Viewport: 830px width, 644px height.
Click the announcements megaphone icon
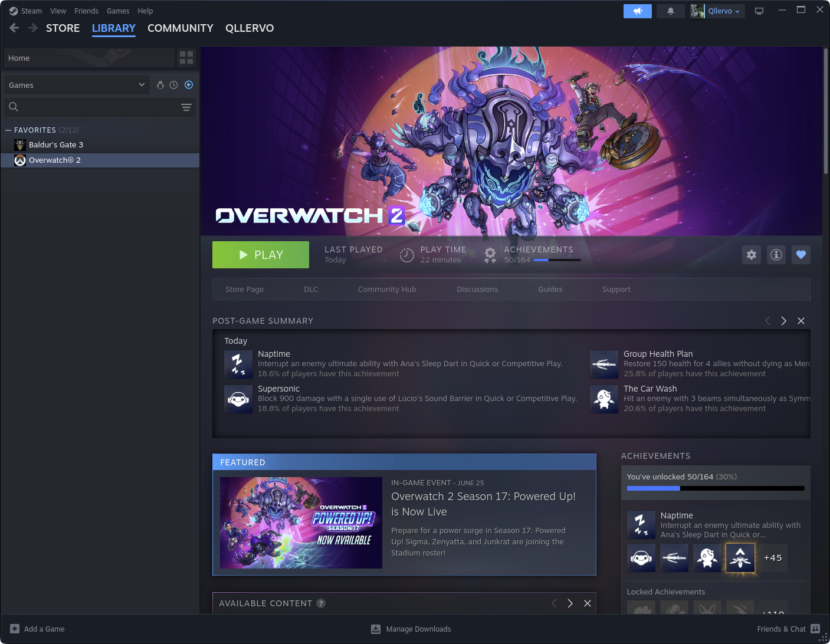(x=637, y=11)
